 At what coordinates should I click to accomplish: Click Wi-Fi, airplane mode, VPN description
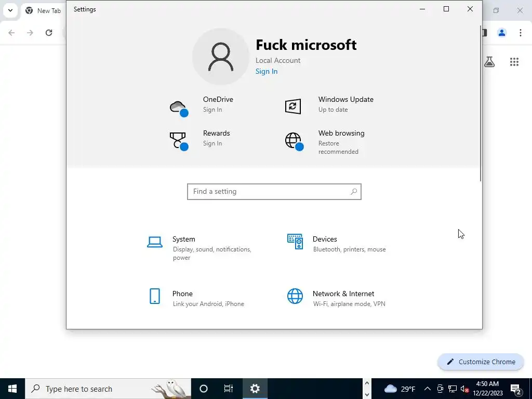click(x=349, y=303)
